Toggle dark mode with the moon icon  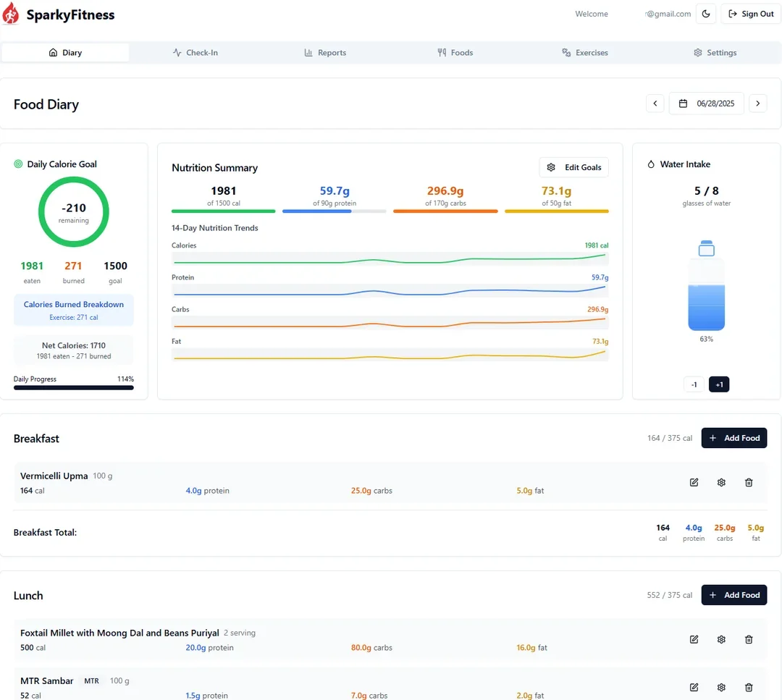tap(706, 14)
